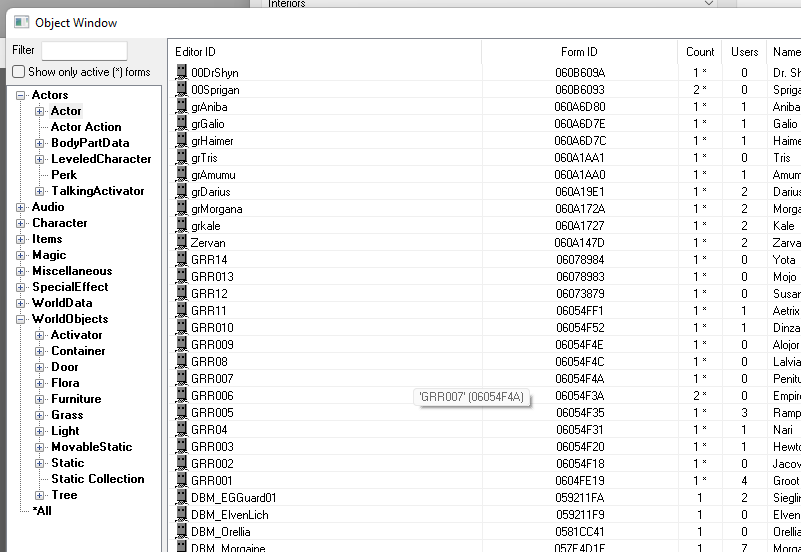Select the *All tree entry
The image size is (801, 552).
point(42,511)
